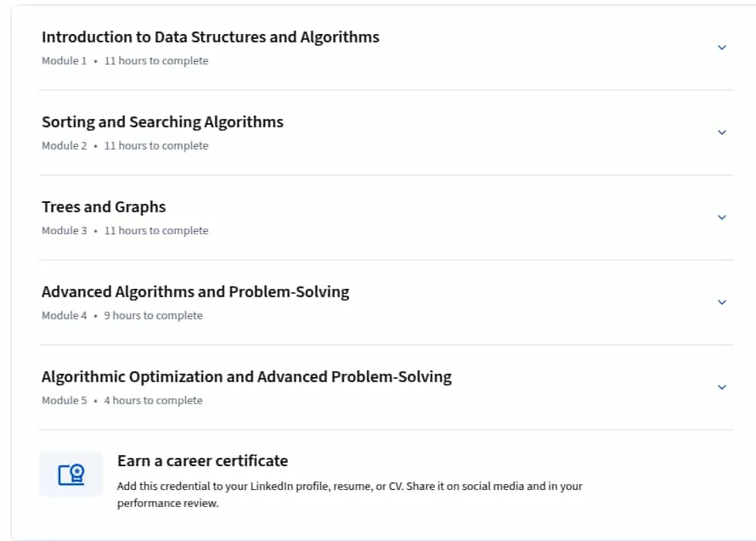Click 11 hours to complete under Sorting module
The height and width of the screenshot is (541, 756).
pyautogui.click(x=156, y=145)
